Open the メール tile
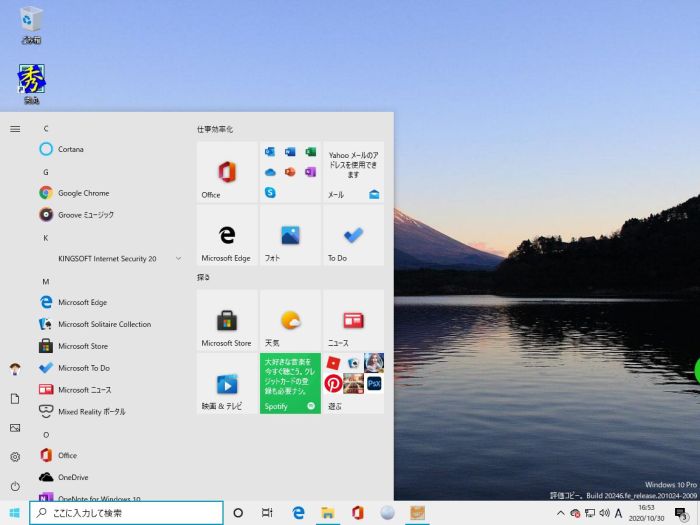Viewport: 700px width, 525px height. [353, 172]
